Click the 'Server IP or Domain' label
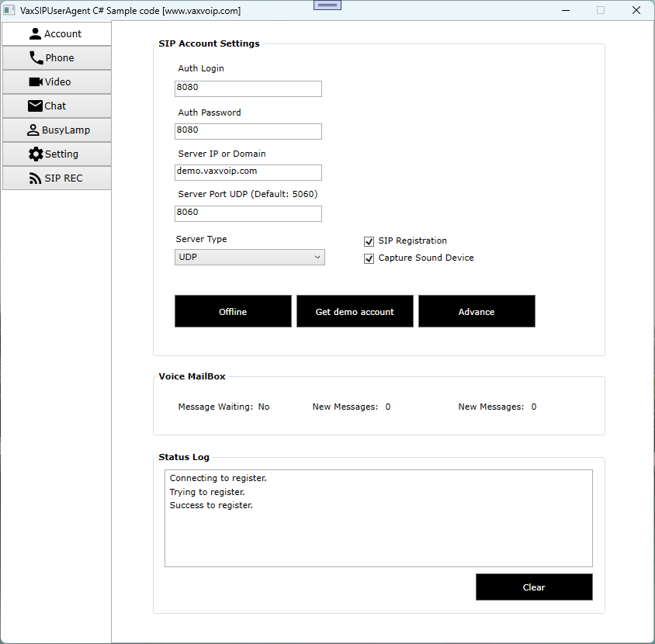Screen dimensions: 655x644 222,154
